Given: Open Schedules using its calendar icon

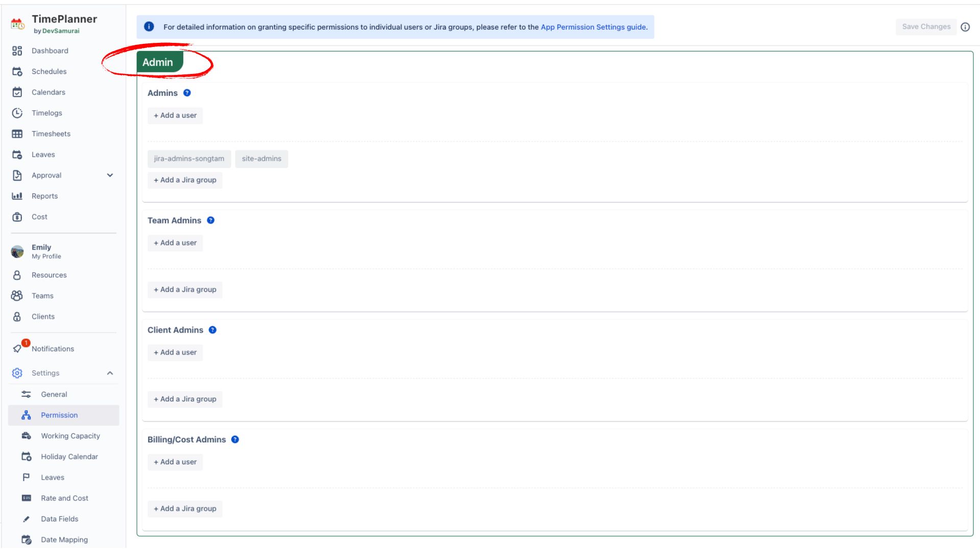Looking at the screenshot, I should click(x=17, y=71).
